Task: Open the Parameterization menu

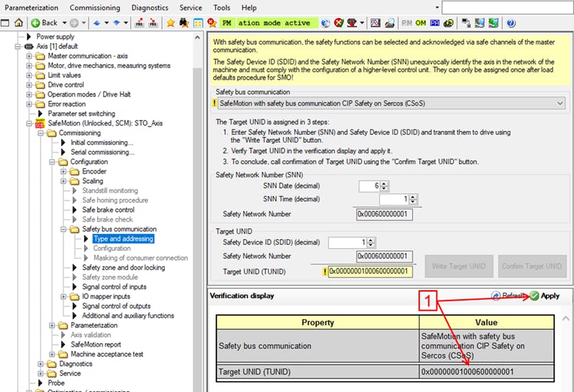Action: point(32,8)
